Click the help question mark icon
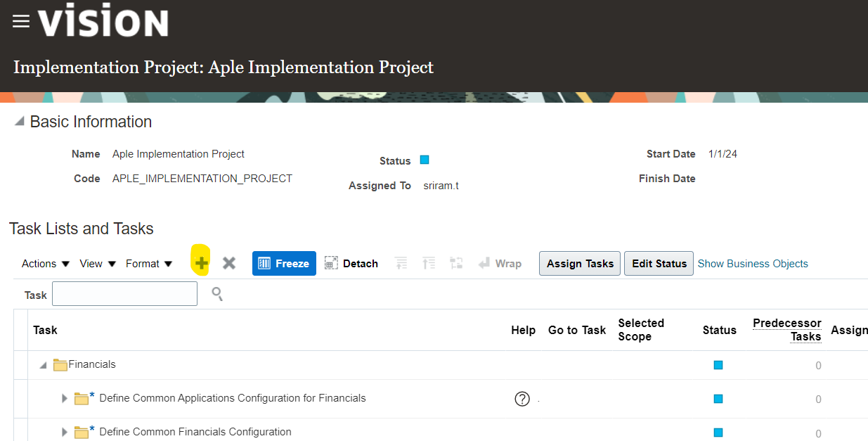This screenshot has width=868, height=441. [522, 399]
